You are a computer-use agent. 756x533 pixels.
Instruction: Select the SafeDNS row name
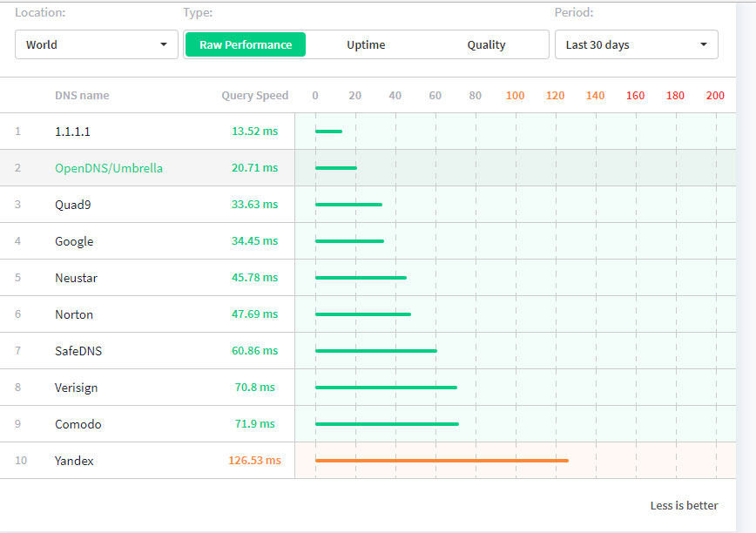pos(78,351)
